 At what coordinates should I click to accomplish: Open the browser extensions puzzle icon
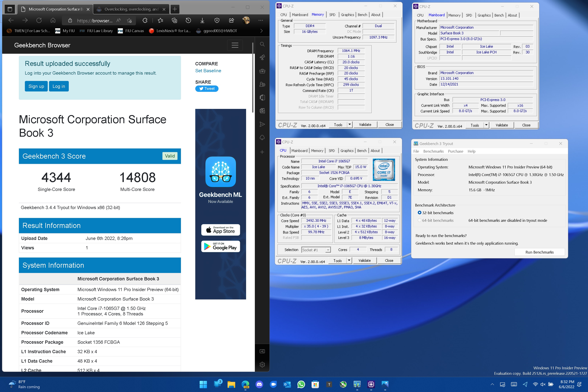pos(145,21)
